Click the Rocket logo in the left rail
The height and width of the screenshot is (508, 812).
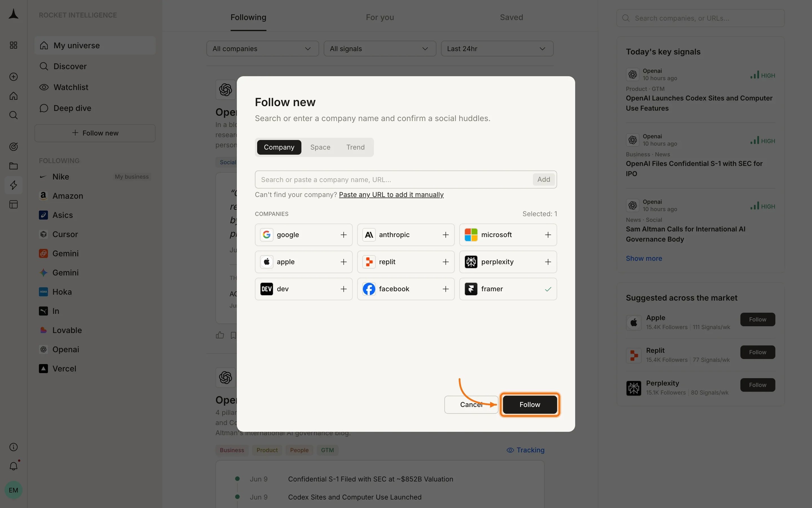click(14, 14)
